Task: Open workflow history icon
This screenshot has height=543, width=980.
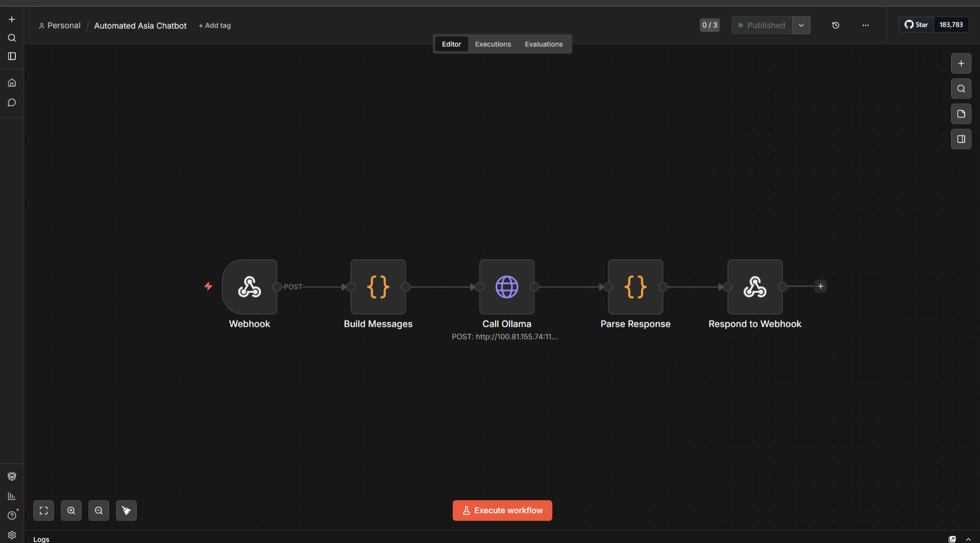Action: tap(836, 25)
